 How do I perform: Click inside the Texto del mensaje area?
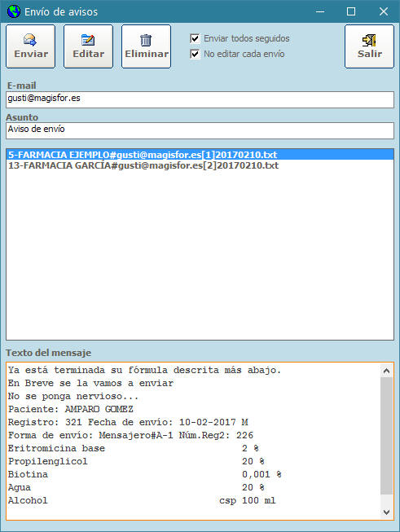click(193, 441)
